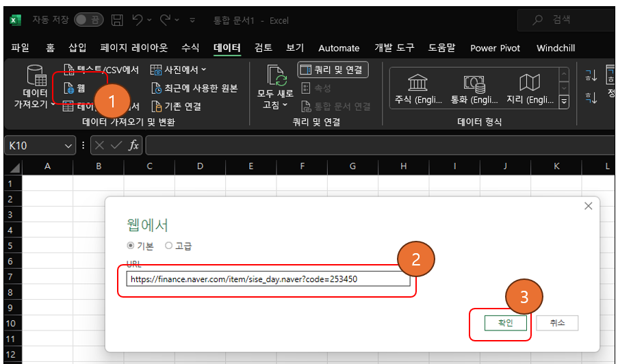
Task: Click the 확인 button
Action: 506,323
